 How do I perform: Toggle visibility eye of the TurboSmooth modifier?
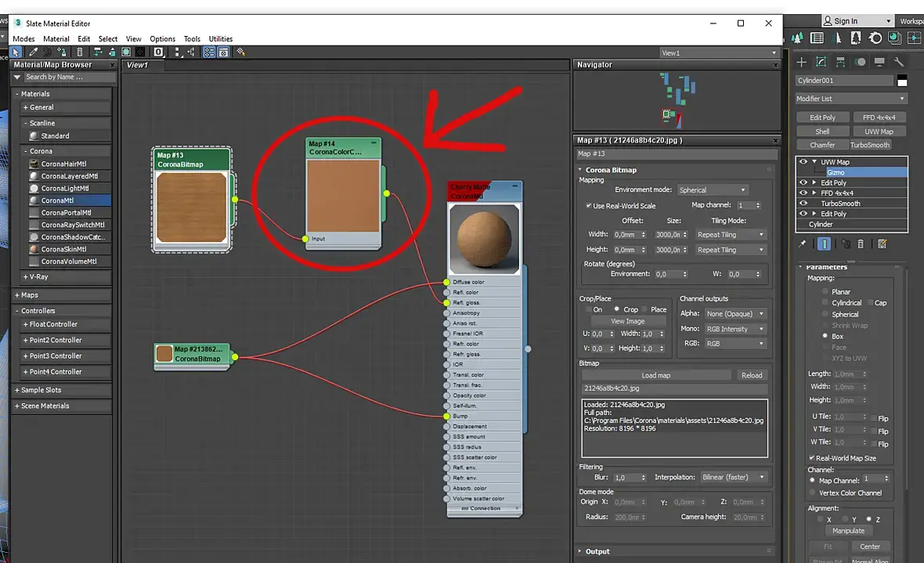(803, 204)
